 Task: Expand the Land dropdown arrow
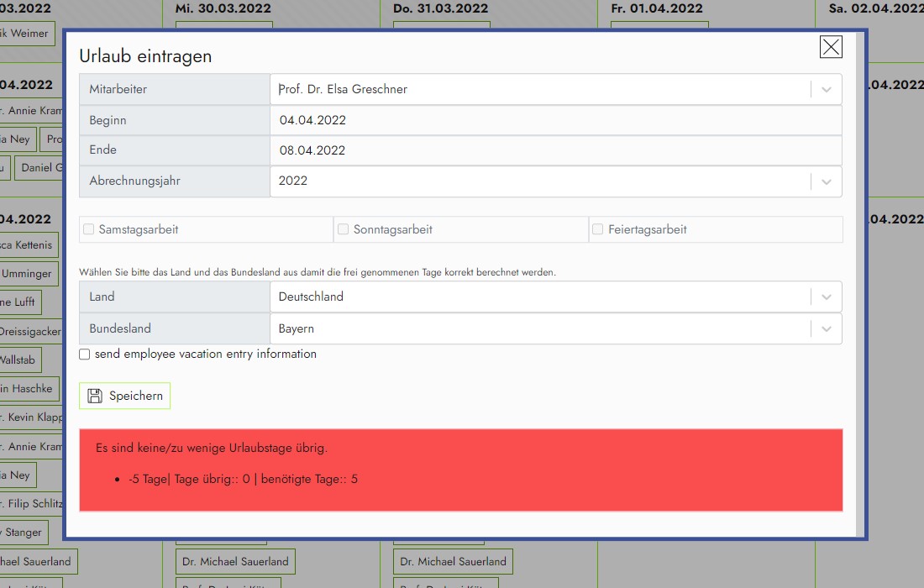pyautogui.click(x=826, y=297)
